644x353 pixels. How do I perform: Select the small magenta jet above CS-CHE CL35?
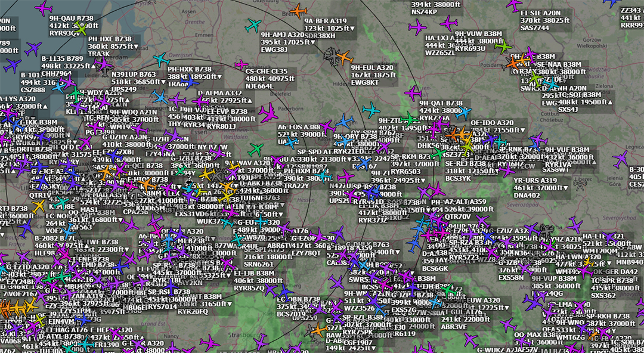pos(241,64)
